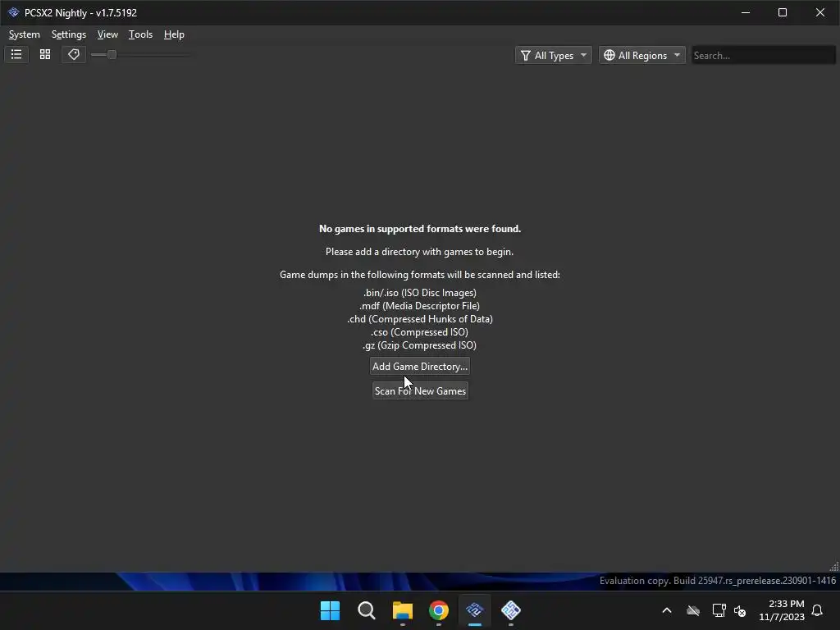Click the muted volume tray icon
840x630 pixels.
click(x=740, y=610)
